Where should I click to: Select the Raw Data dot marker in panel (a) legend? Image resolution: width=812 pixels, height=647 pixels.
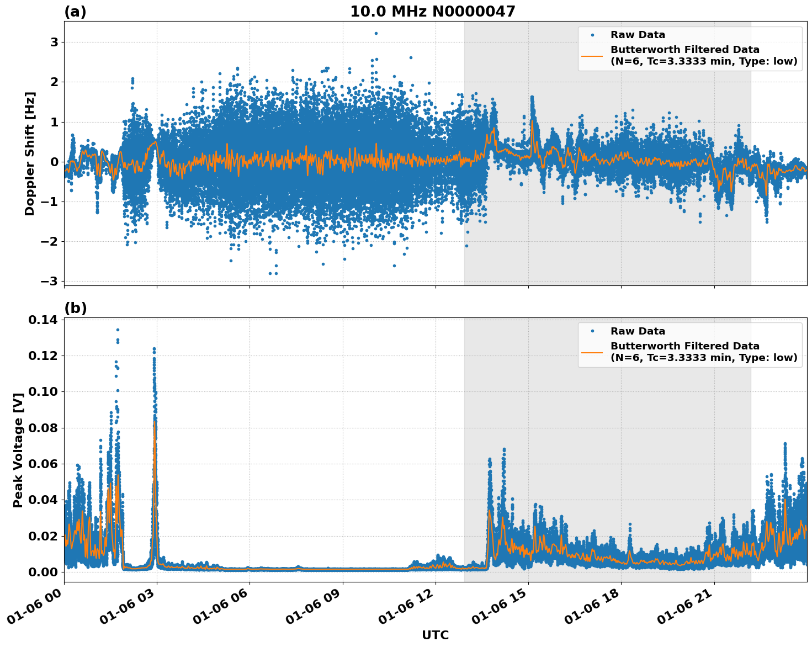click(593, 34)
